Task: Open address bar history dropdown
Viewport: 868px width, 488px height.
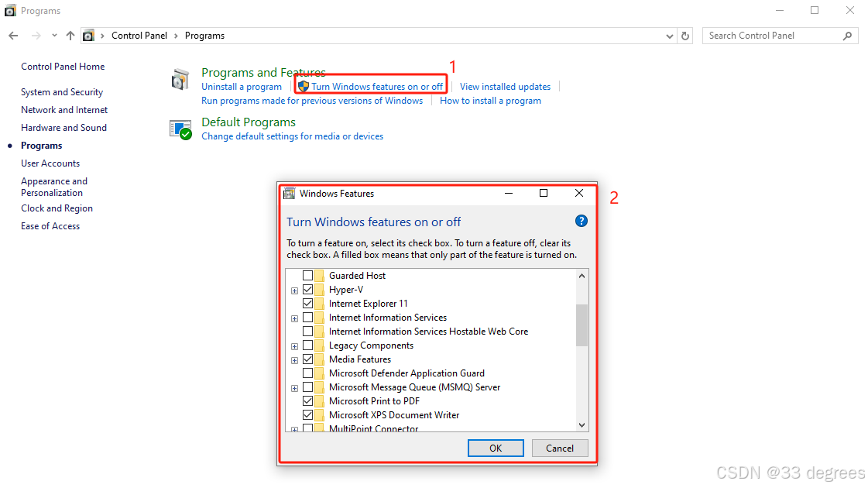Action: pyautogui.click(x=669, y=36)
